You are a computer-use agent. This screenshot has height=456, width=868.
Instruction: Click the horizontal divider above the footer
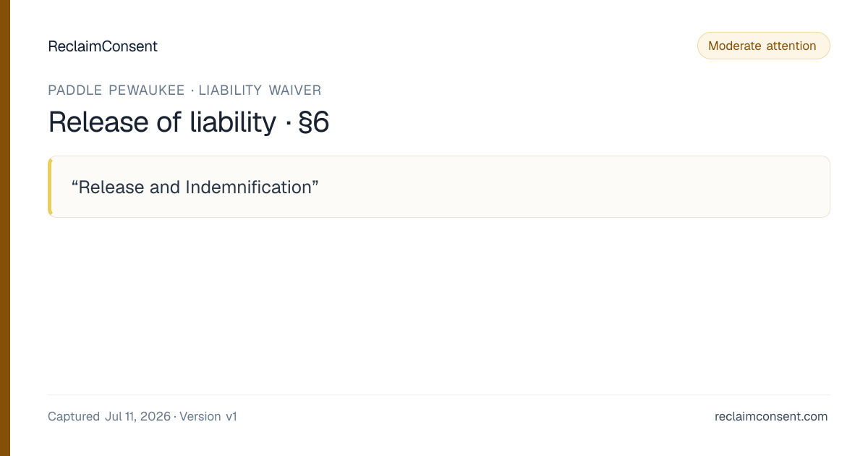439,394
